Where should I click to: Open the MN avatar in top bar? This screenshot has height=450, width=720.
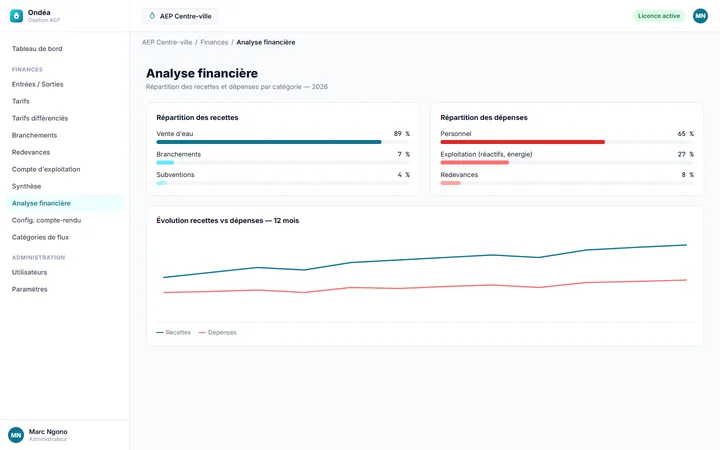(x=700, y=16)
